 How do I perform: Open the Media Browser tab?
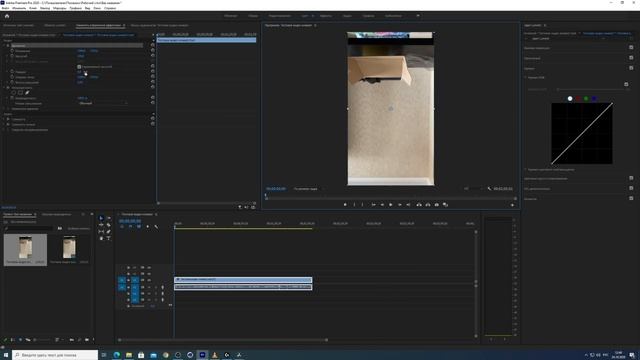click(x=56, y=214)
